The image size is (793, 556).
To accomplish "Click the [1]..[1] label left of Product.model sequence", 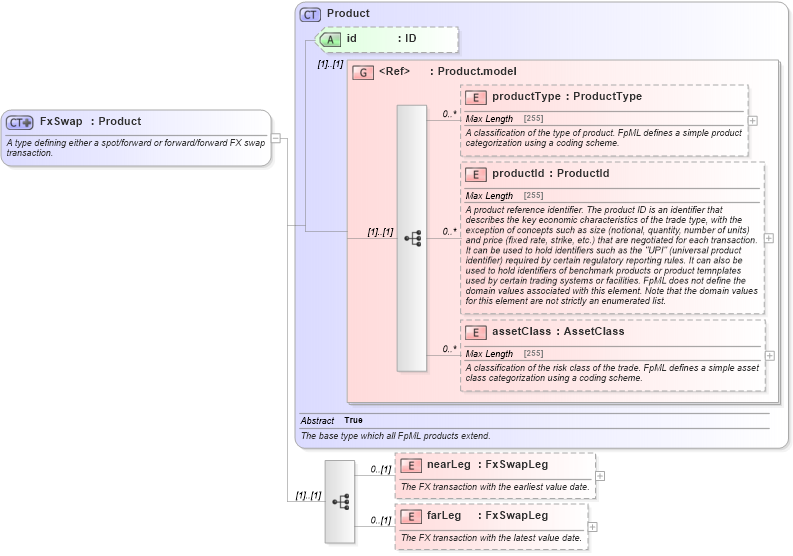I will (x=380, y=232).
